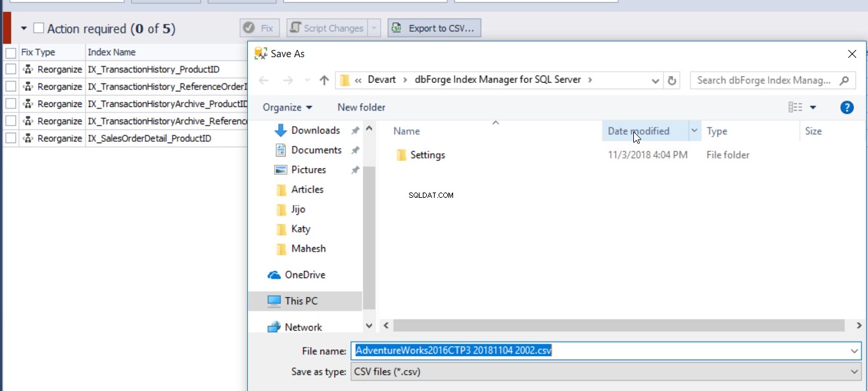Check the IX_TransactionHistory_ReferenceOrder row checkbox
The height and width of the screenshot is (391, 868).
pos(11,87)
